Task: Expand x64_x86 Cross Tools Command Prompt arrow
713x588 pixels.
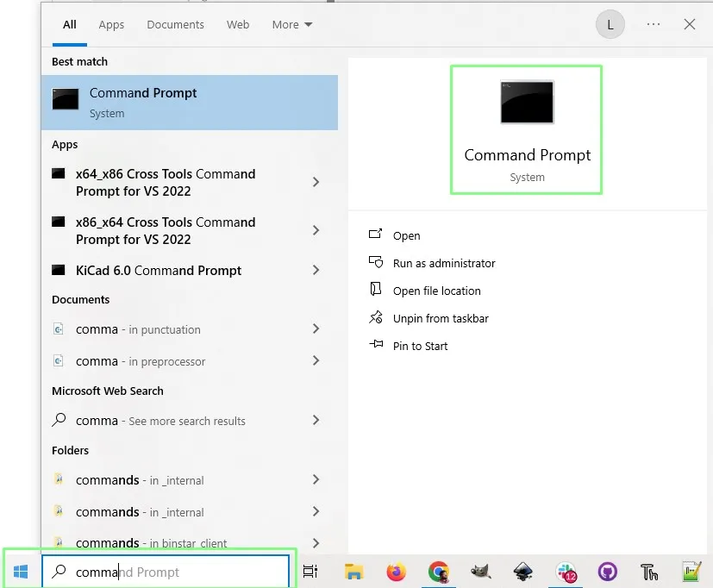Action: 316,183
